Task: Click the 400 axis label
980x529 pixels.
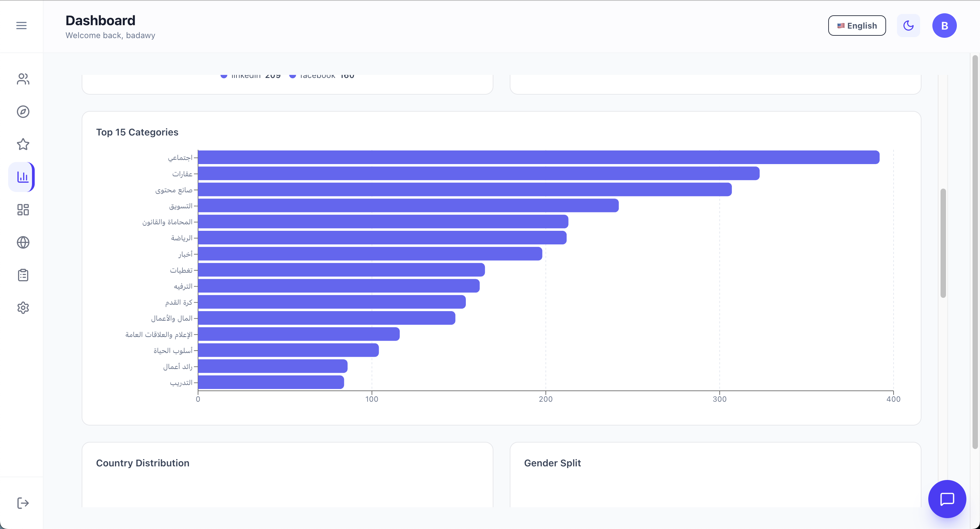Action: click(x=893, y=399)
